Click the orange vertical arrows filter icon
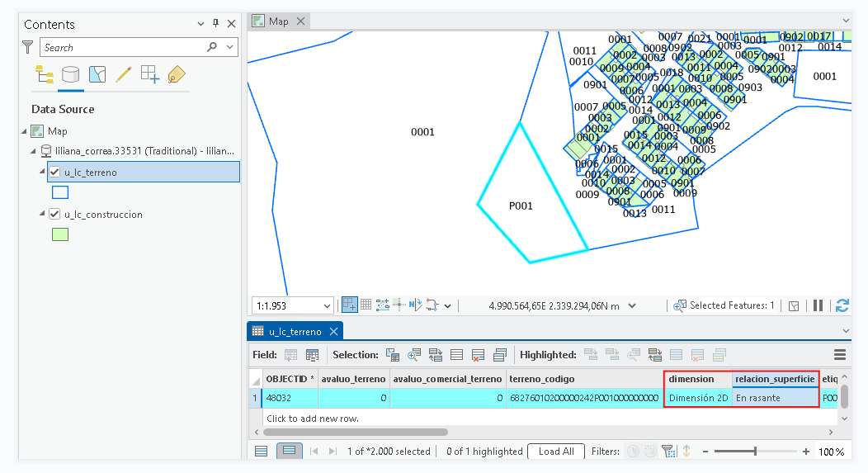The image size is (868, 473). pyautogui.click(x=686, y=452)
